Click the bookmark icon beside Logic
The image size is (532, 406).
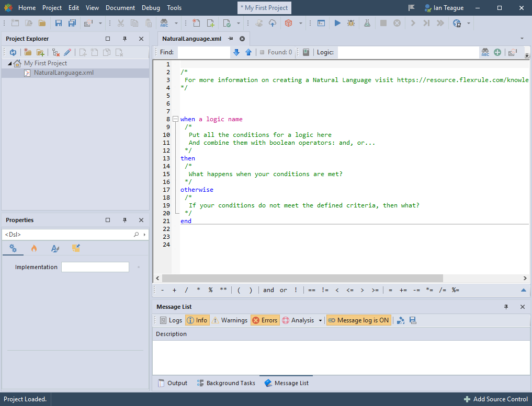(306, 52)
